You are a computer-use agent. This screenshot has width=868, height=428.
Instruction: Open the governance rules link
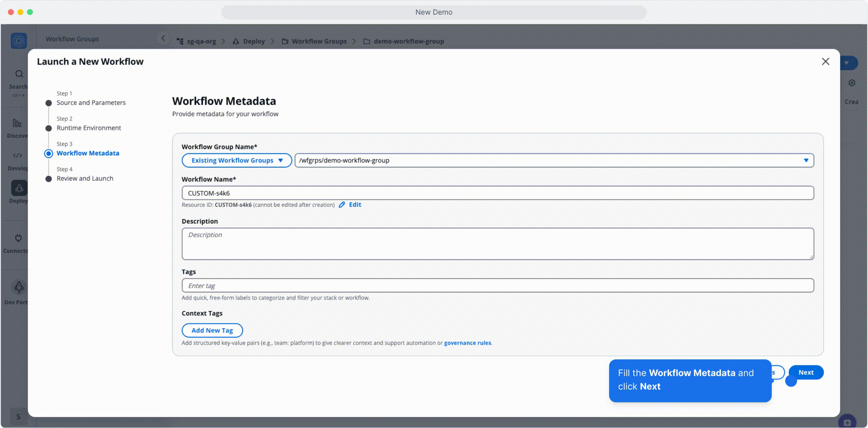[x=467, y=342]
